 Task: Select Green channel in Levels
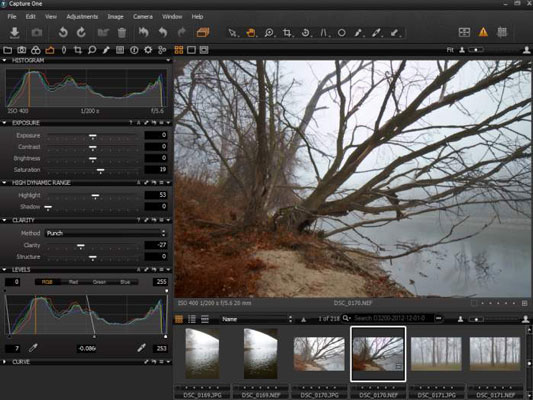(99, 282)
